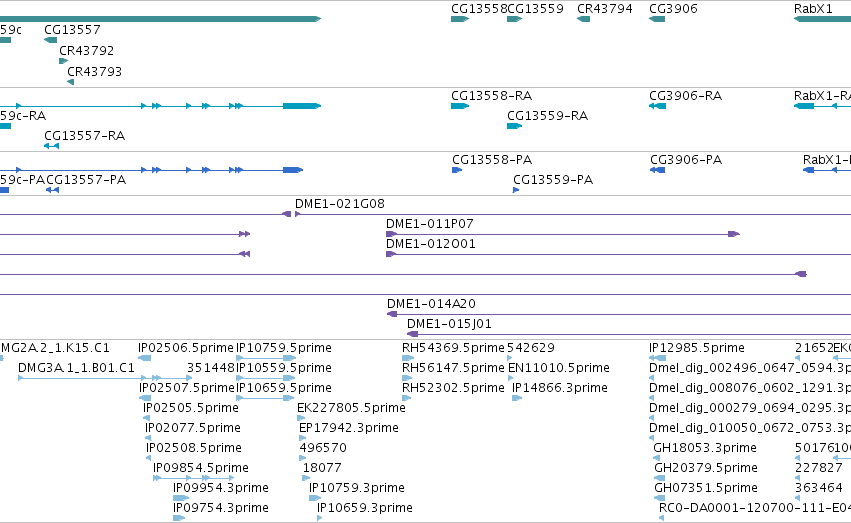Click the DME1-012O01 feature label
Image resolution: width=851 pixels, height=523 pixels.
coord(431,244)
